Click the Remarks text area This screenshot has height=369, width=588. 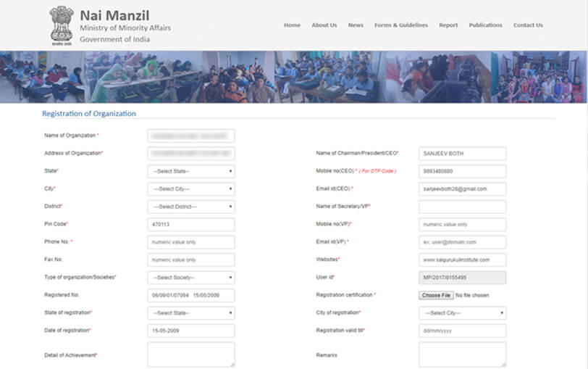click(463, 355)
